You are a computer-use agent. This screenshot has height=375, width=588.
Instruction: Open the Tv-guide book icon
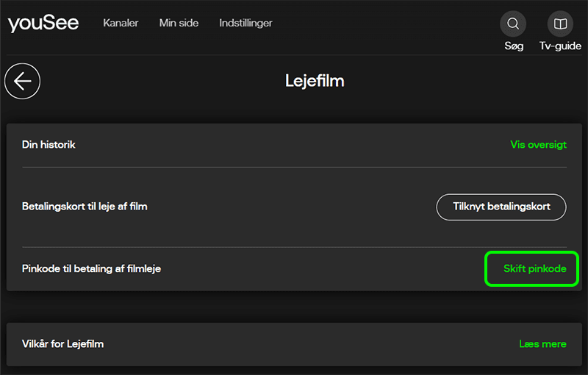[560, 24]
